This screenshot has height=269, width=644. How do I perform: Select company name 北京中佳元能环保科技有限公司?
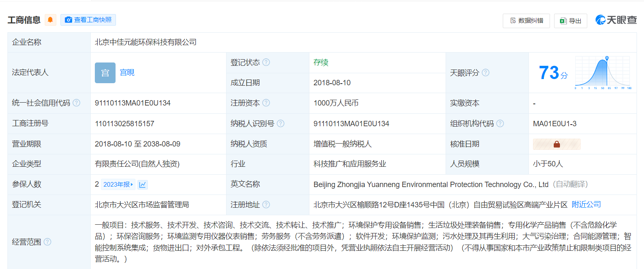pyautogui.click(x=145, y=42)
